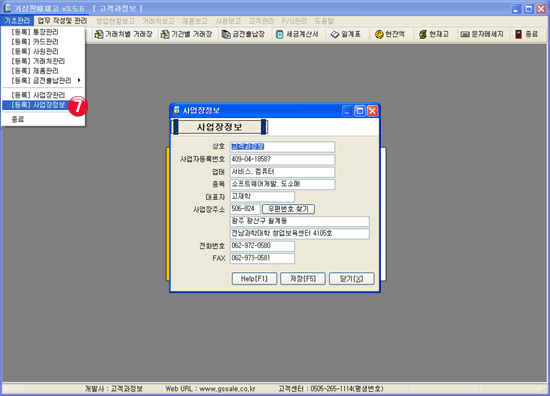Click the Help[F1] button

254,279
